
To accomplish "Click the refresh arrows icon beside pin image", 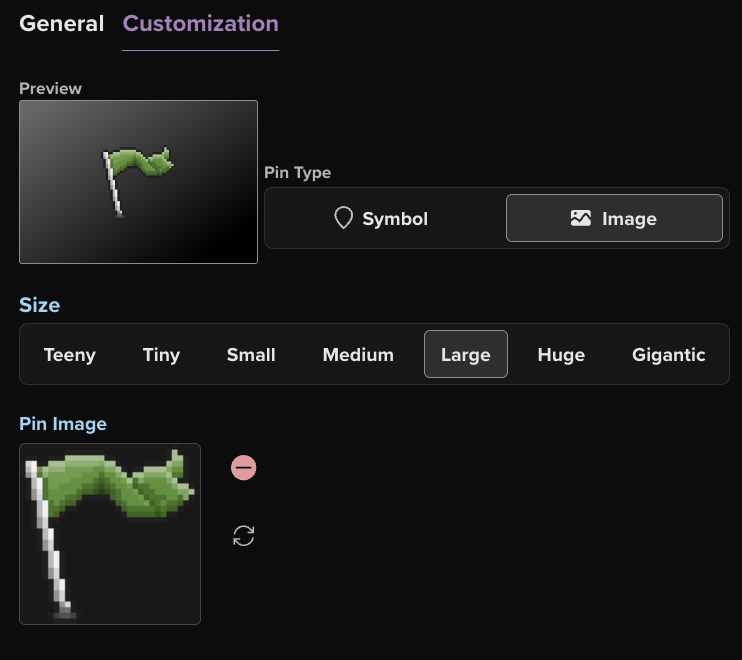I will click(244, 536).
